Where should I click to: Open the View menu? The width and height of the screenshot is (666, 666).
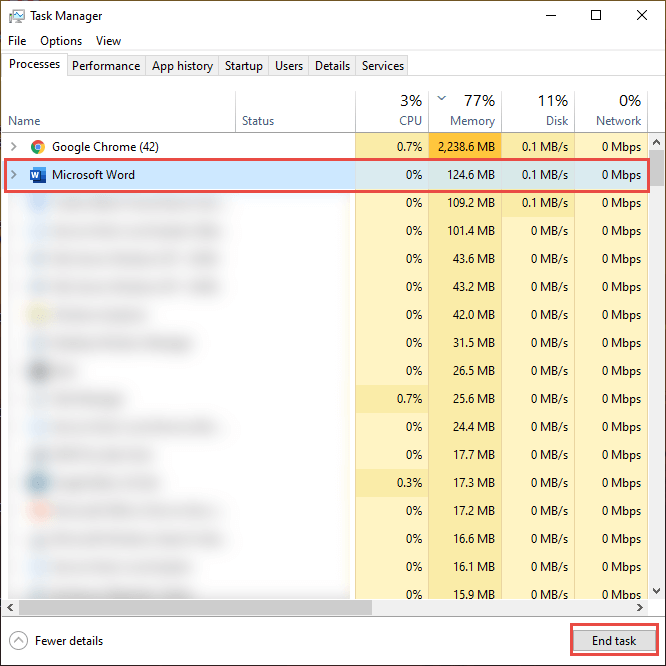(x=108, y=41)
